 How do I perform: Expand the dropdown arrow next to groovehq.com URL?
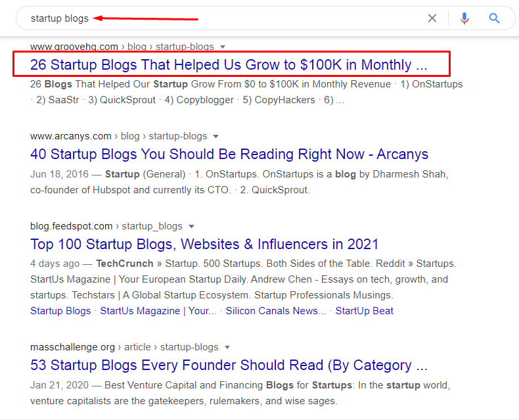[x=223, y=47]
